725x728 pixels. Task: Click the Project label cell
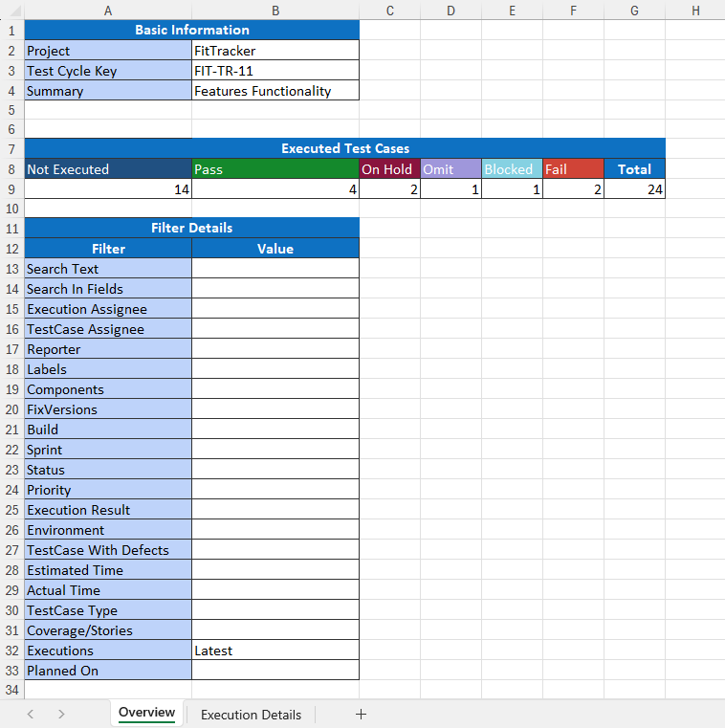tap(108, 50)
